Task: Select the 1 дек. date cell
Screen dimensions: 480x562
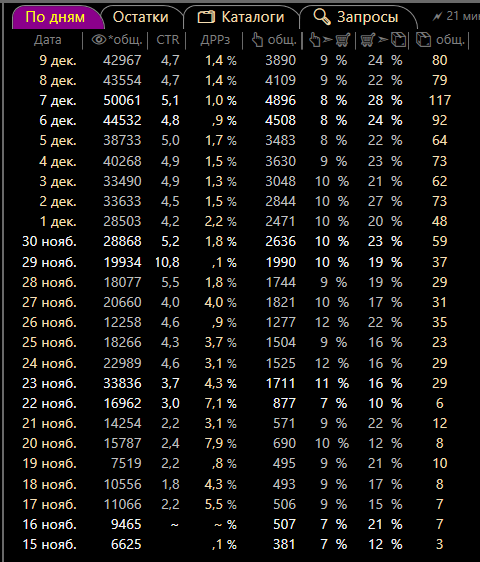Action: [x=58, y=222]
